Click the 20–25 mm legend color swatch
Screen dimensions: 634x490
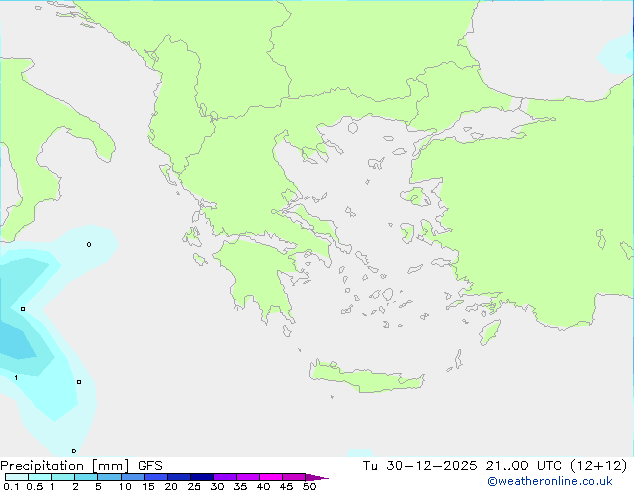click(179, 477)
